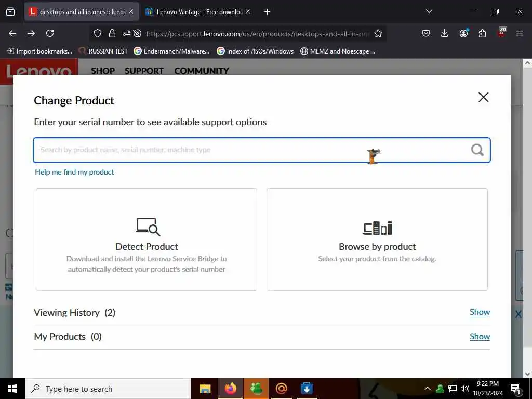The height and width of the screenshot is (399, 532).
Task: Open the Endermanch/Malware bookmark
Action: (x=171, y=51)
